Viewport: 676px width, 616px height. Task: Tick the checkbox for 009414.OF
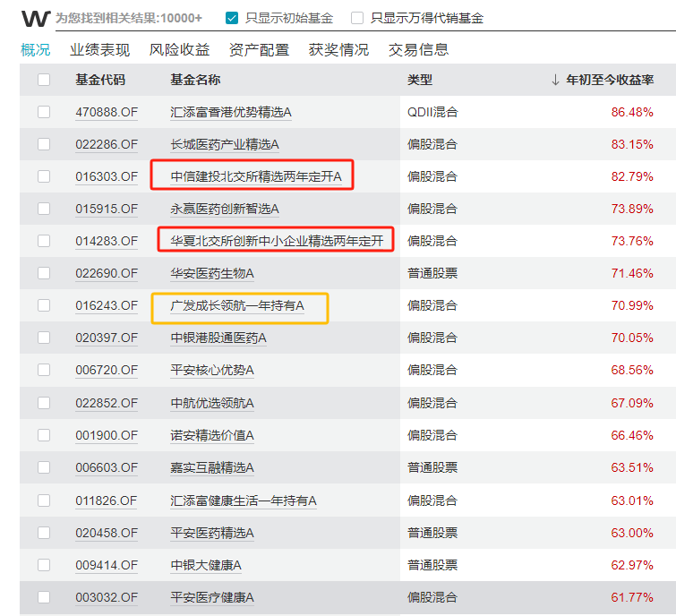[44, 565]
